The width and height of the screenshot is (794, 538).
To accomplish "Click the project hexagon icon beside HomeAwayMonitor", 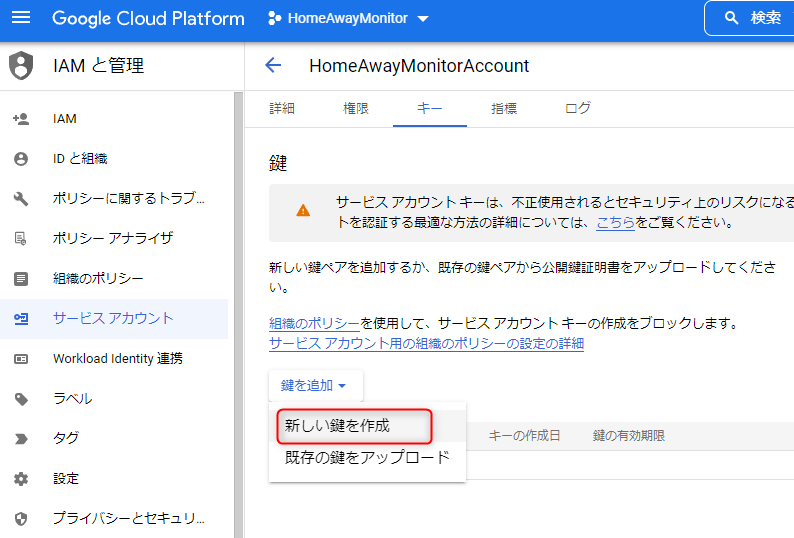I will (274, 19).
